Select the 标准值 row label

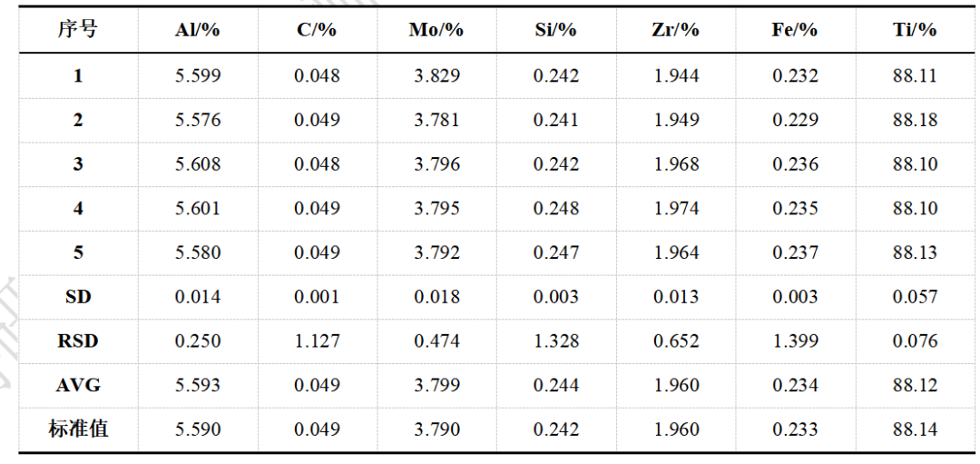point(78,429)
